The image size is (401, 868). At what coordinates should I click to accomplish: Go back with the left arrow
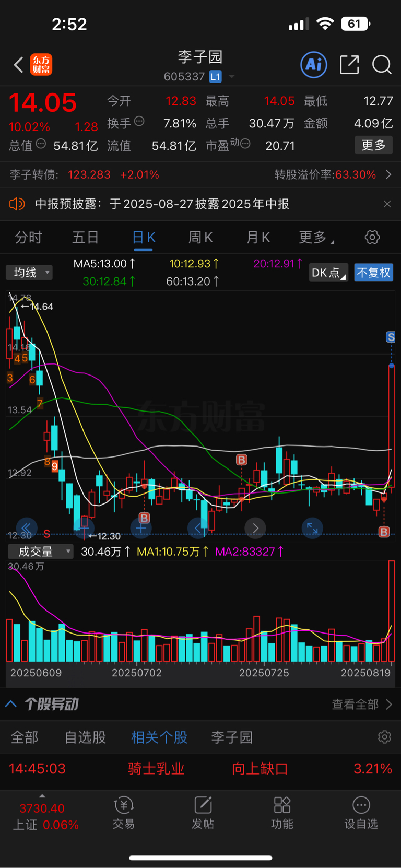(18, 65)
